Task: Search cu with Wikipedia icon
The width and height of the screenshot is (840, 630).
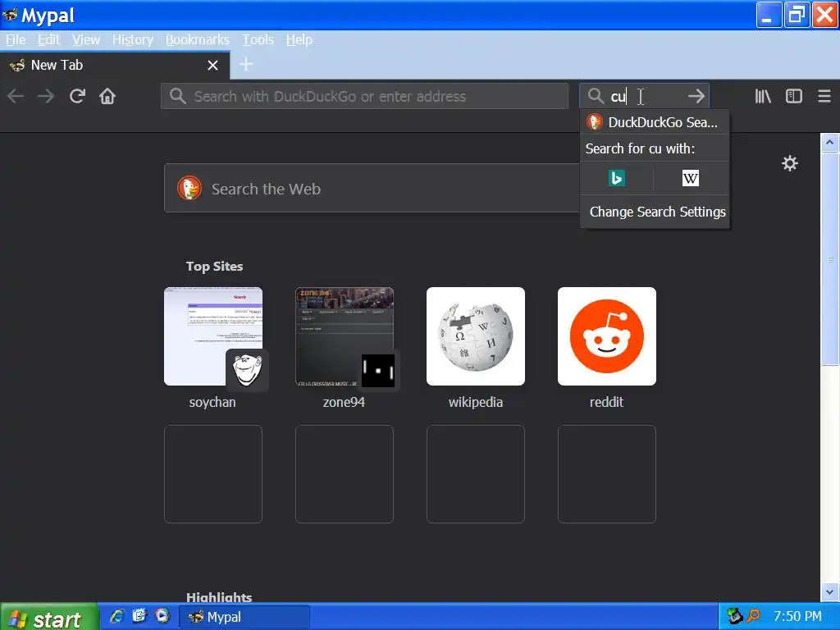Action: (690, 178)
